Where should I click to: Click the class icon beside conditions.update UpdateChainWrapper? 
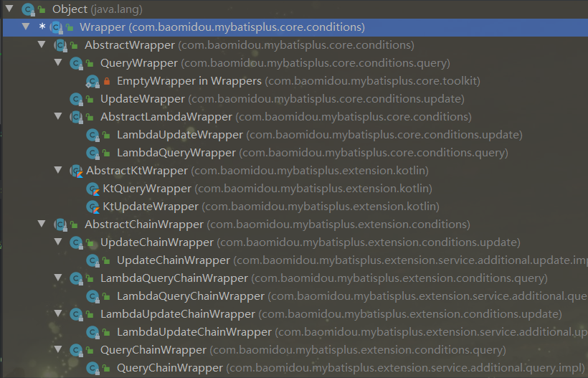pos(77,243)
